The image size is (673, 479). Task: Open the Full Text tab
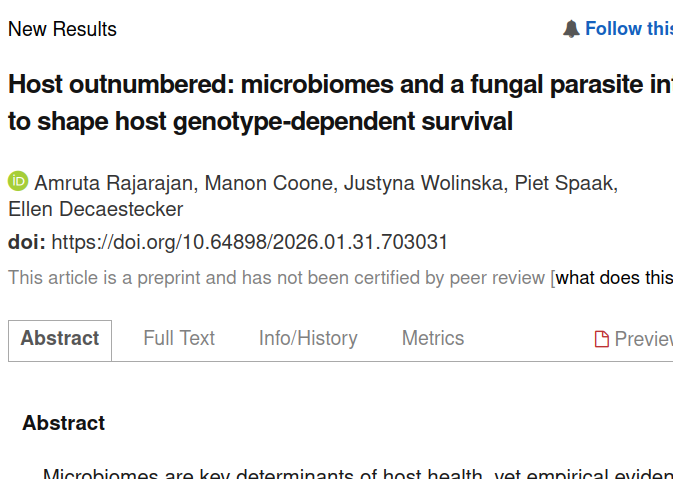pyautogui.click(x=179, y=339)
